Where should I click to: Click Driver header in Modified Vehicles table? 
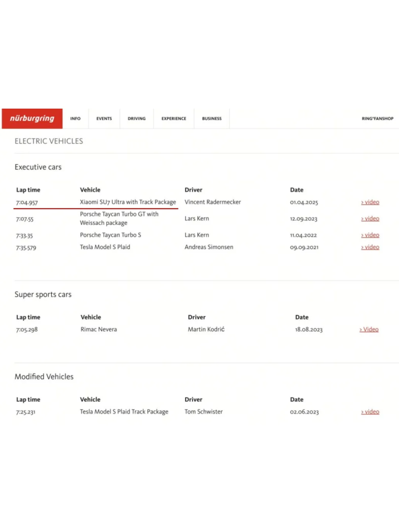click(194, 399)
